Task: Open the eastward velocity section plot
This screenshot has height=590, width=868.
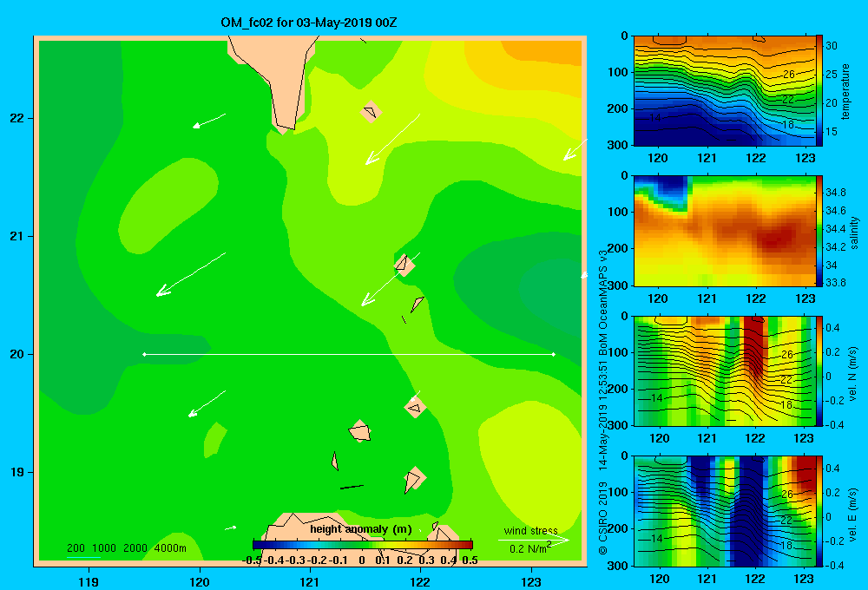Action: 725,511
